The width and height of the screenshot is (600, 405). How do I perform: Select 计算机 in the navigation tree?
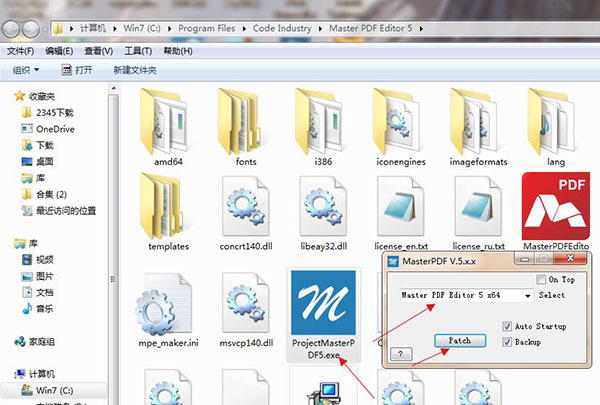pyautogui.click(x=34, y=374)
